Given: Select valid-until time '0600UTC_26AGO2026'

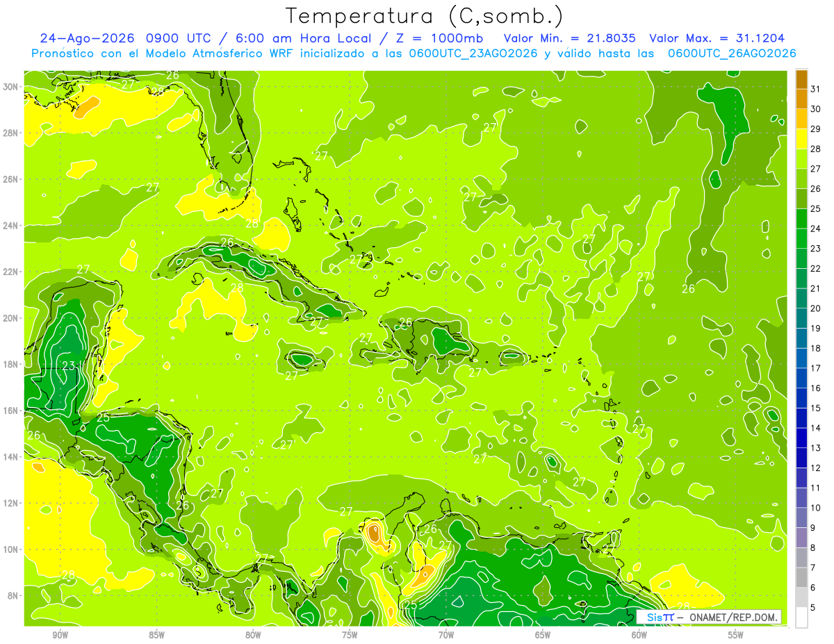Looking at the screenshot, I should (x=731, y=53).
